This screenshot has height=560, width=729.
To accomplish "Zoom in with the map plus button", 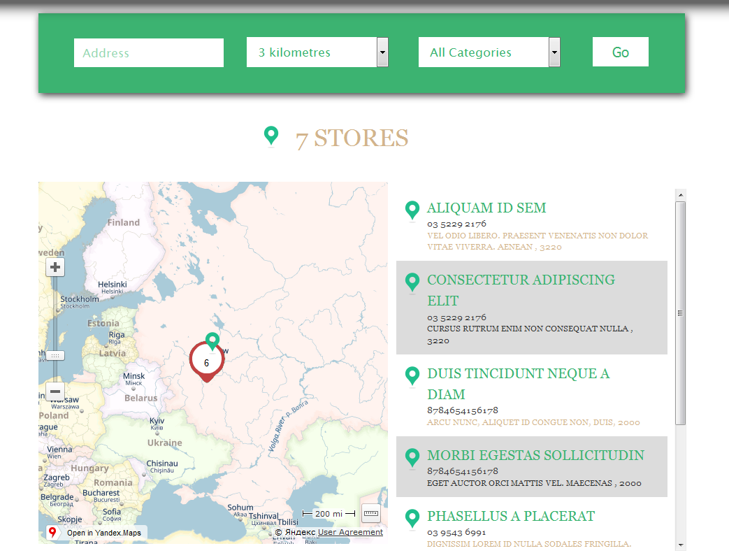I will tap(55, 267).
